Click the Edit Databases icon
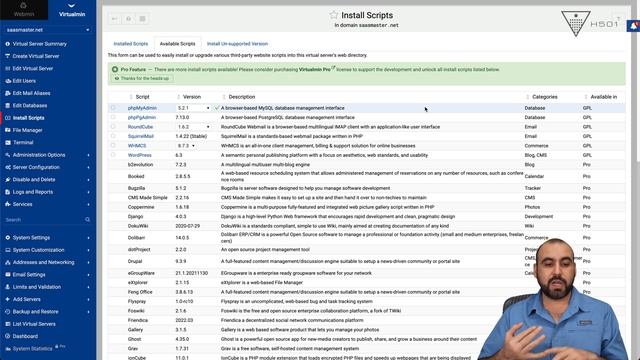Screen dimensions: 640x360 coord(7,105)
